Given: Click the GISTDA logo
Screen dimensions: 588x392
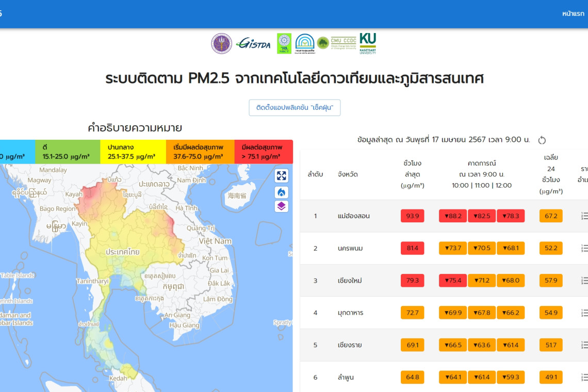Looking at the screenshot, I should pyautogui.click(x=253, y=44).
